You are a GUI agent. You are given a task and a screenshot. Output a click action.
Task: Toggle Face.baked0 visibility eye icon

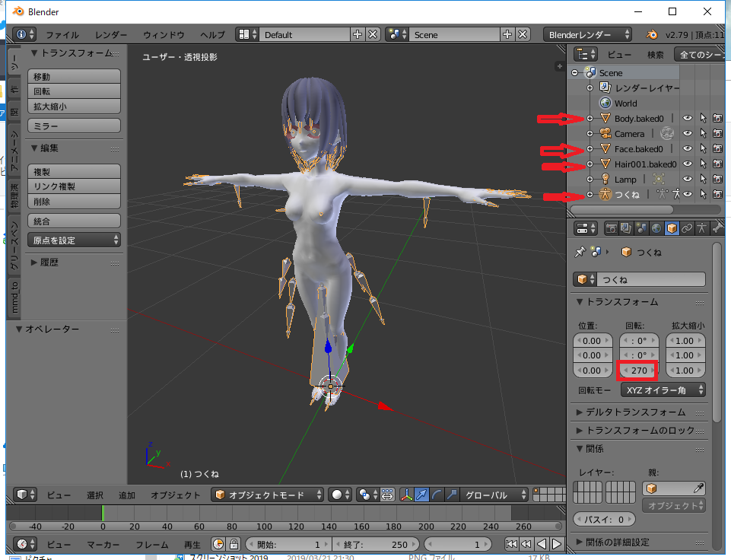[688, 148]
